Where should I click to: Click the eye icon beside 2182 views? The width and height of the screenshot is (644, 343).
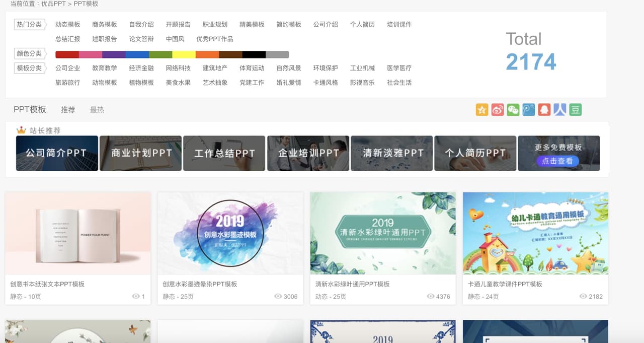coord(583,297)
